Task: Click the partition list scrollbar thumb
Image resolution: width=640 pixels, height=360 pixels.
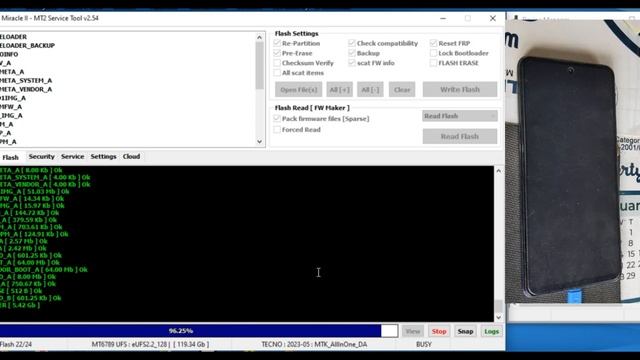Action: tap(260, 65)
